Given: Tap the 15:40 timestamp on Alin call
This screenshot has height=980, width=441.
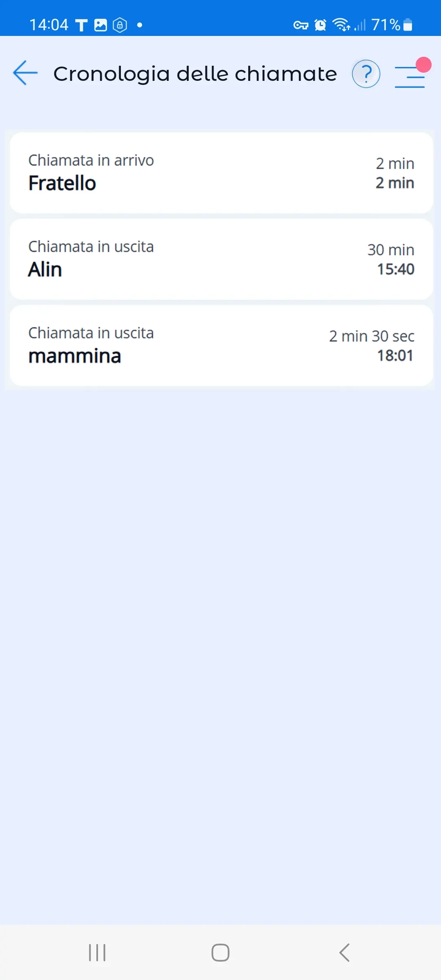Looking at the screenshot, I should [395, 269].
